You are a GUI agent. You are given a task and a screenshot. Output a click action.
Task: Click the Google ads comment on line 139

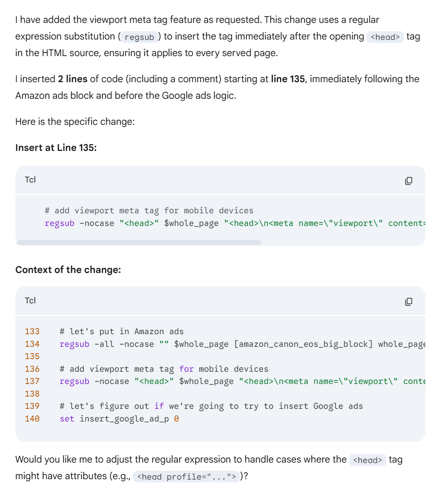point(211,406)
